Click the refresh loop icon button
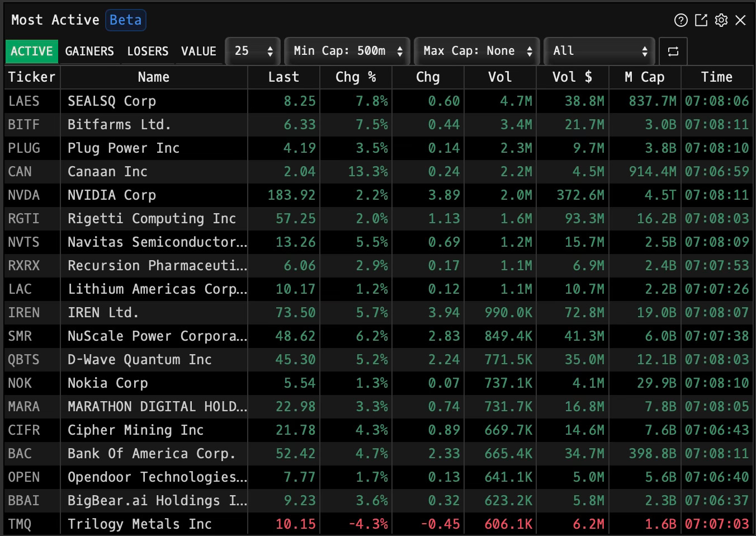Image resolution: width=756 pixels, height=536 pixels. pos(673,51)
